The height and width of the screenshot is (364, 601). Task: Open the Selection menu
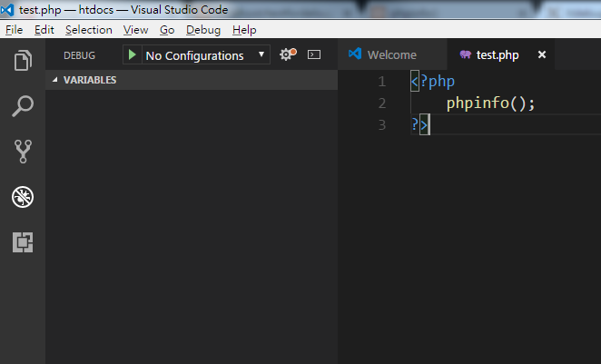pos(89,30)
